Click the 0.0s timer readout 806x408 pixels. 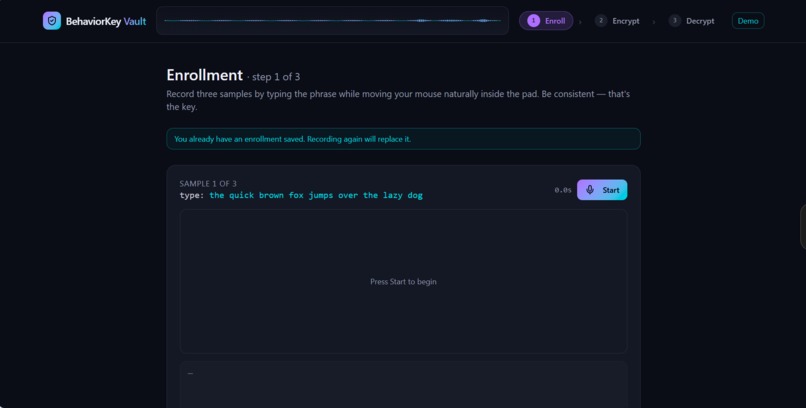click(x=563, y=190)
